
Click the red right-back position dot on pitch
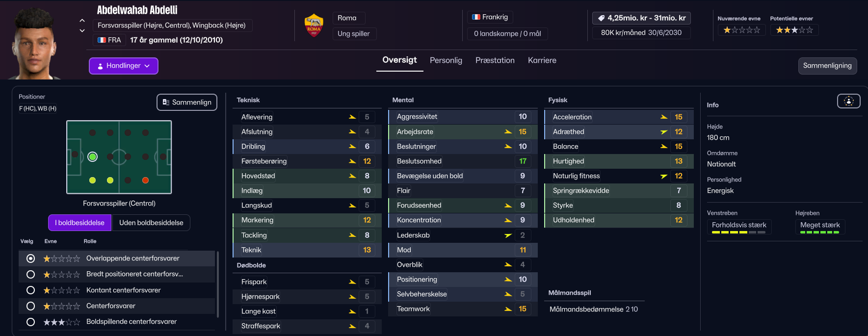click(x=145, y=181)
